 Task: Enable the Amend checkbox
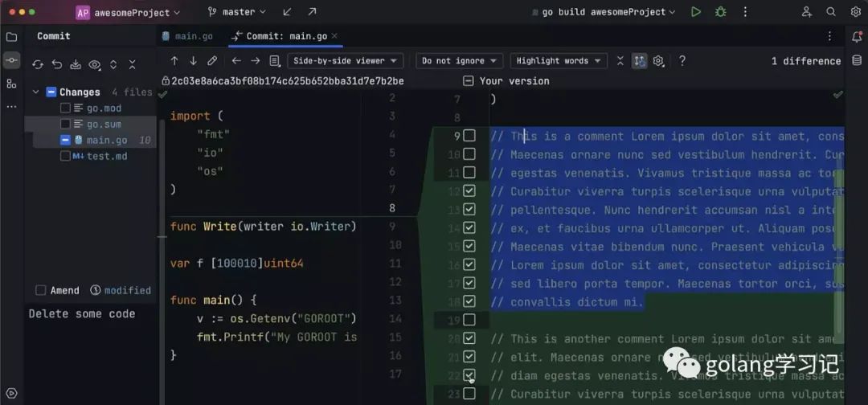click(40, 290)
